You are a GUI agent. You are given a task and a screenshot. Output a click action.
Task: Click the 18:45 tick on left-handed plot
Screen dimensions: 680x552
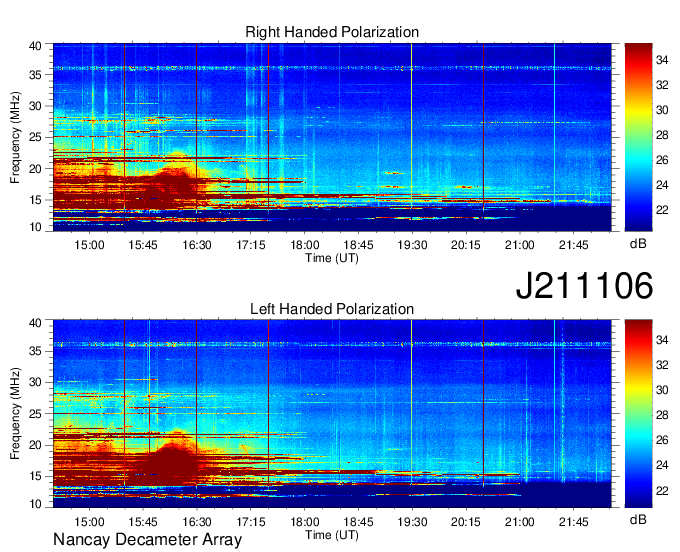[358, 522]
